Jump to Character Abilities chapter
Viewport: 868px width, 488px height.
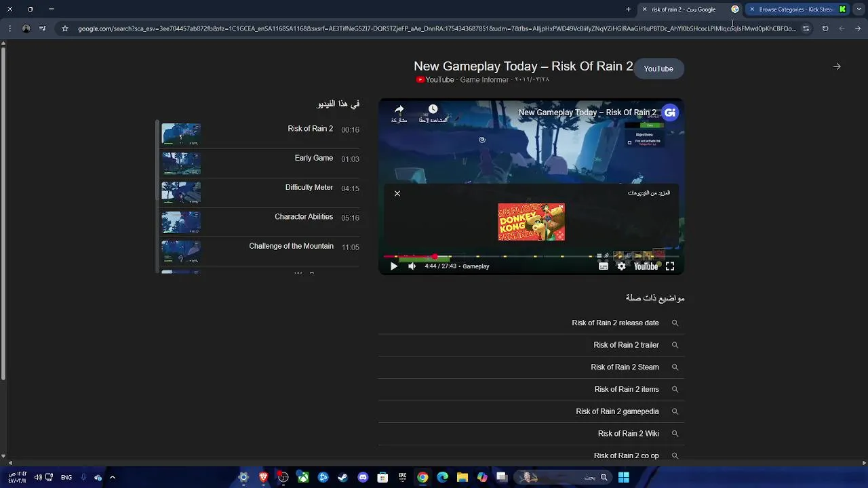[260, 222]
